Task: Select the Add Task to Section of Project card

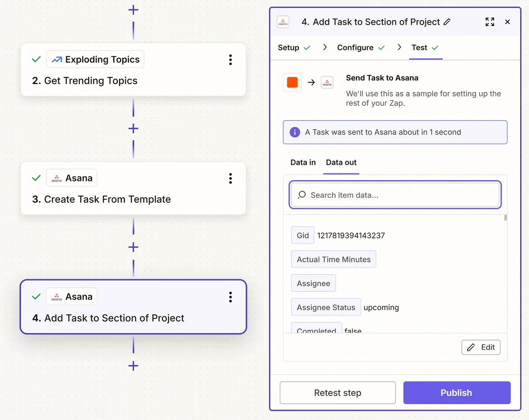Action: click(133, 307)
